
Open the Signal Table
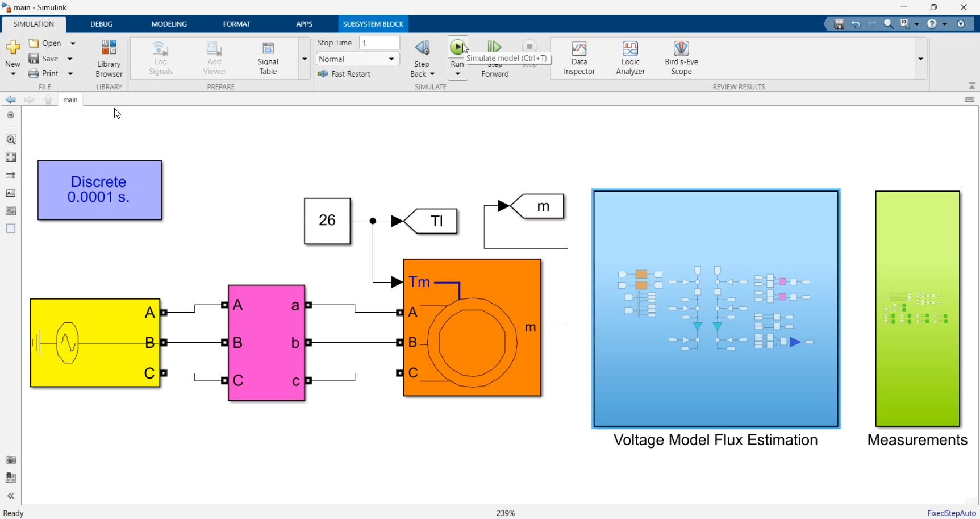coord(268,59)
